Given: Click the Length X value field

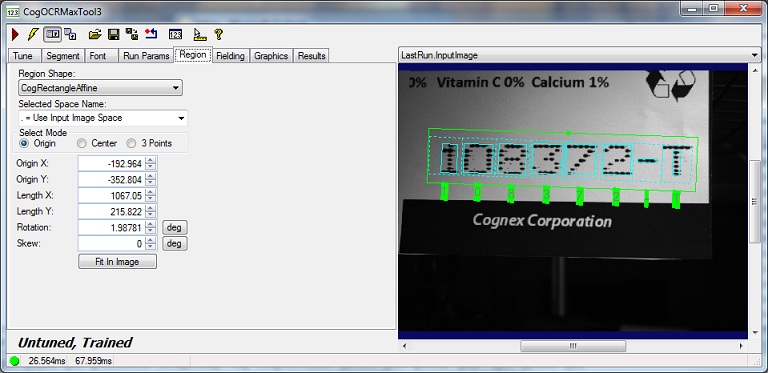Looking at the screenshot, I should (112, 195).
